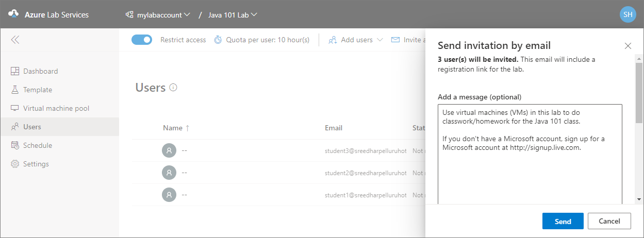The height and width of the screenshot is (238, 644).
Task: Toggle the Restrict access switch
Action: pos(142,40)
